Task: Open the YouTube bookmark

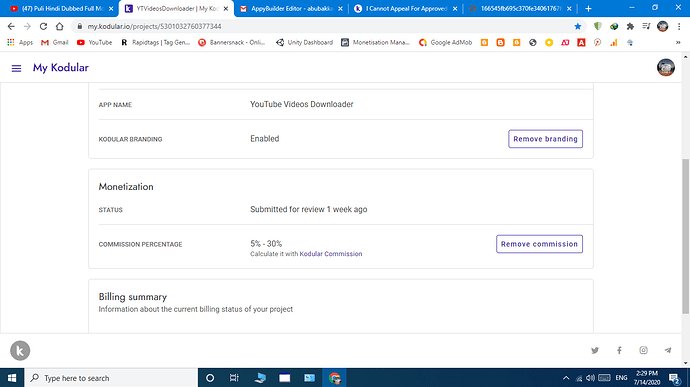Action: click(94, 43)
